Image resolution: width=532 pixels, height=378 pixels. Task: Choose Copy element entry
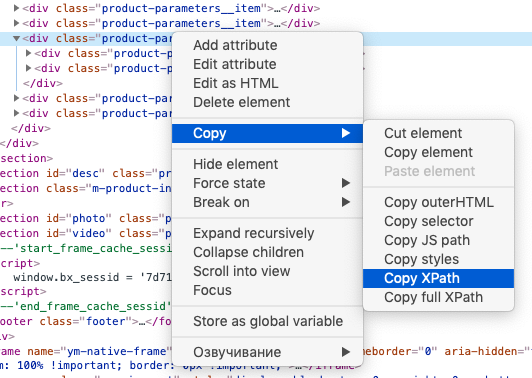tap(438, 152)
